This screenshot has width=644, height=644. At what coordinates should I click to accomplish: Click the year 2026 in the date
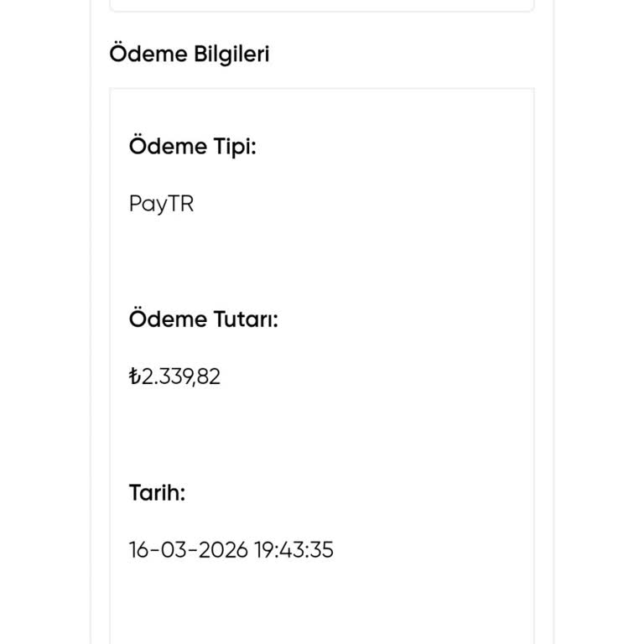click(223, 550)
